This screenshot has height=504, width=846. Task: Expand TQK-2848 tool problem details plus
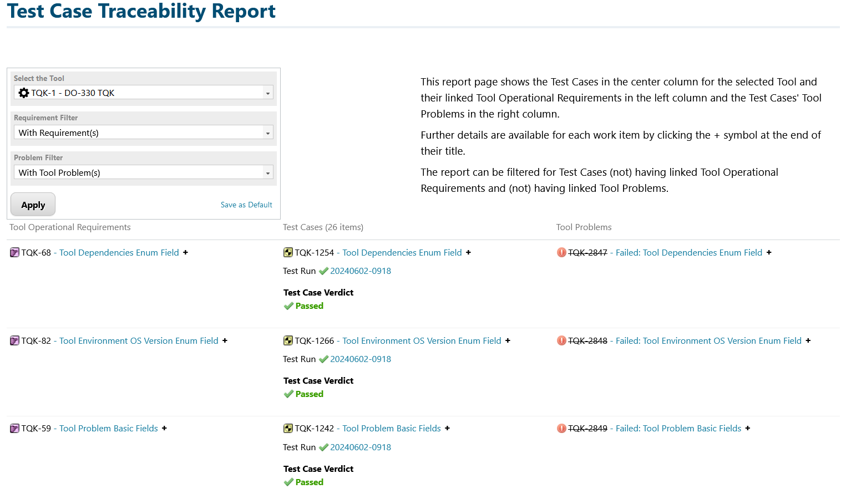pos(808,341)
